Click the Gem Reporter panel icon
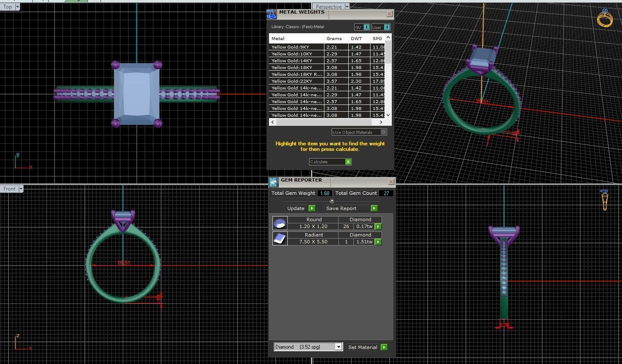This screenshot has width=622, height=364. pyautogui.click(x=273, y=182)
